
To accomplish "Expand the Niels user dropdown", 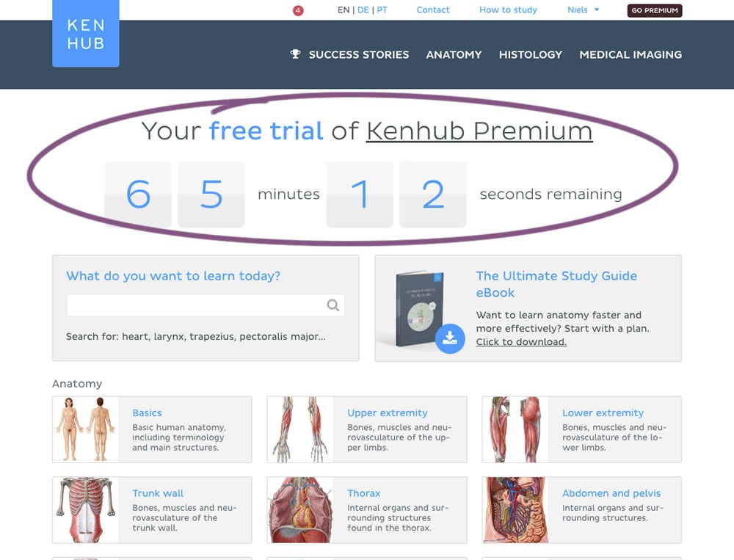I will tap(583, 10).
